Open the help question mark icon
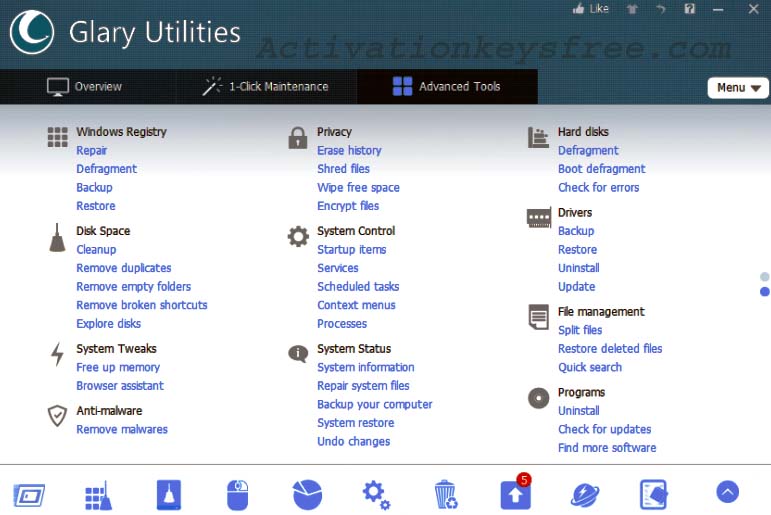 [689, 9]
